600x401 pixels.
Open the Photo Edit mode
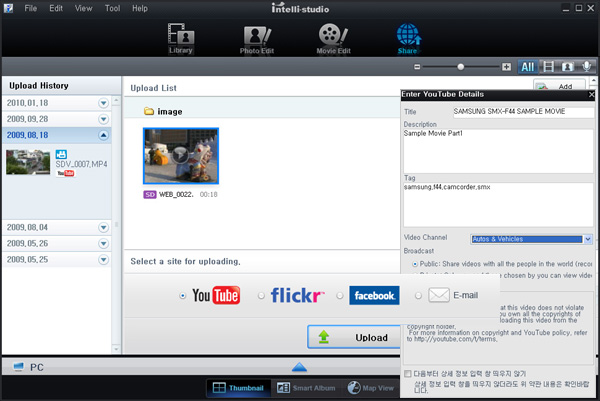(x=257, y=40)
